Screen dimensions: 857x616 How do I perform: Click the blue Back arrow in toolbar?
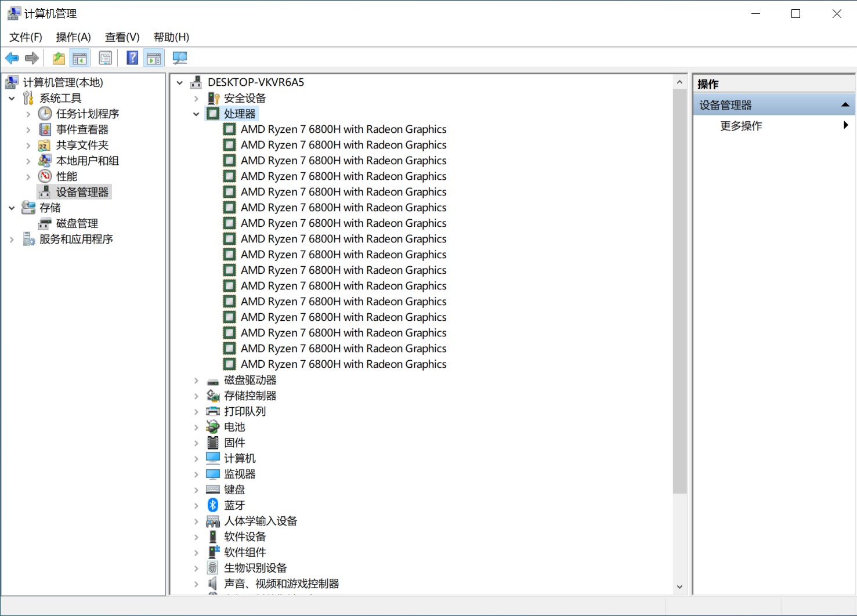point(12,58)
